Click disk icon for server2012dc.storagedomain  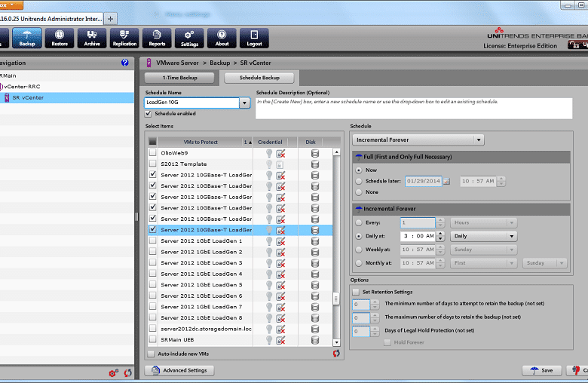(315, 329)
